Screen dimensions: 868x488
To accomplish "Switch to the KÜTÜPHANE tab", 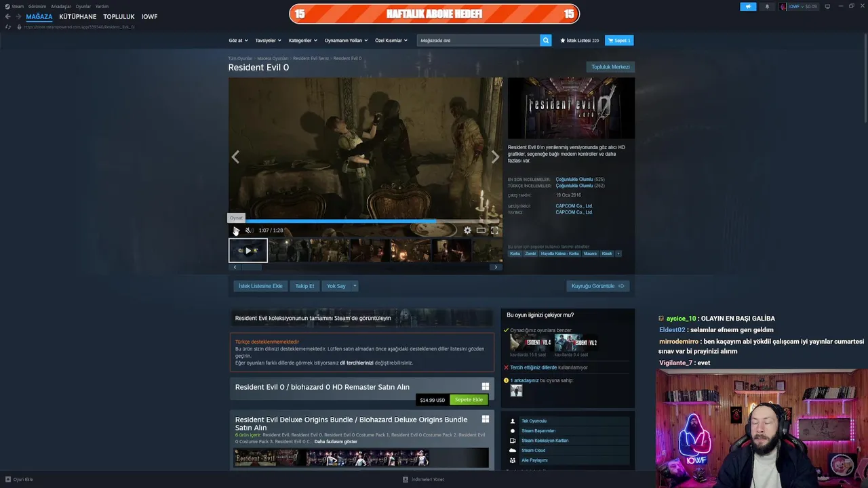I will coord(77,16).
